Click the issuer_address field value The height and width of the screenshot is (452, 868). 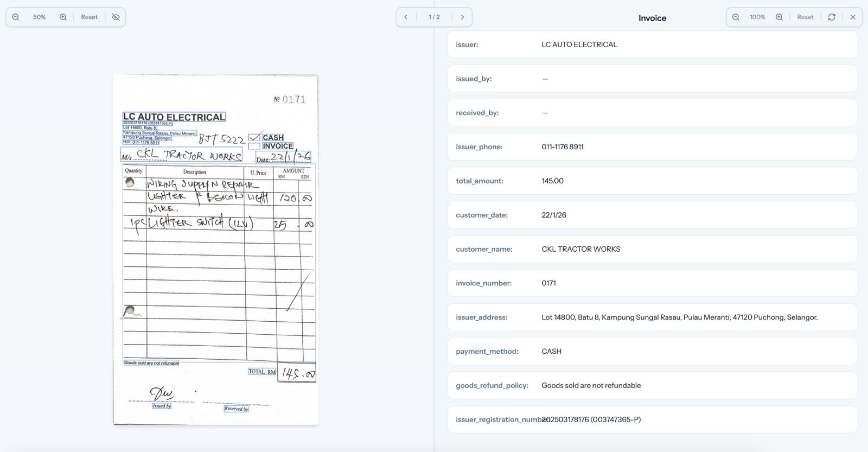click(x=679, y=317)
